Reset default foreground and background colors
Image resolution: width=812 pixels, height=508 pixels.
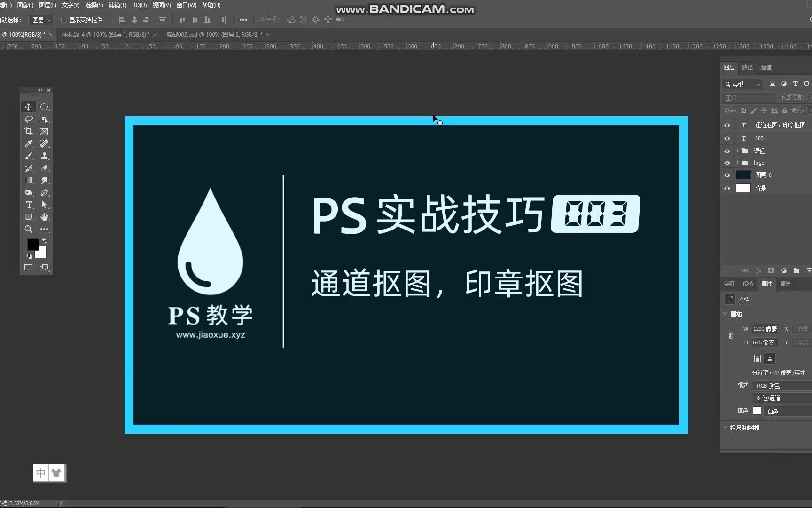point(30,256)
